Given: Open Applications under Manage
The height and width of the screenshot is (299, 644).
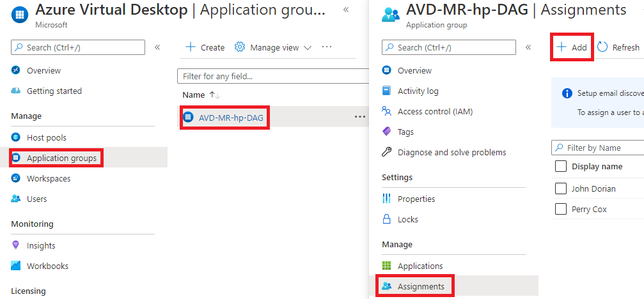Looking at the screenshot, I should (421, 266).
